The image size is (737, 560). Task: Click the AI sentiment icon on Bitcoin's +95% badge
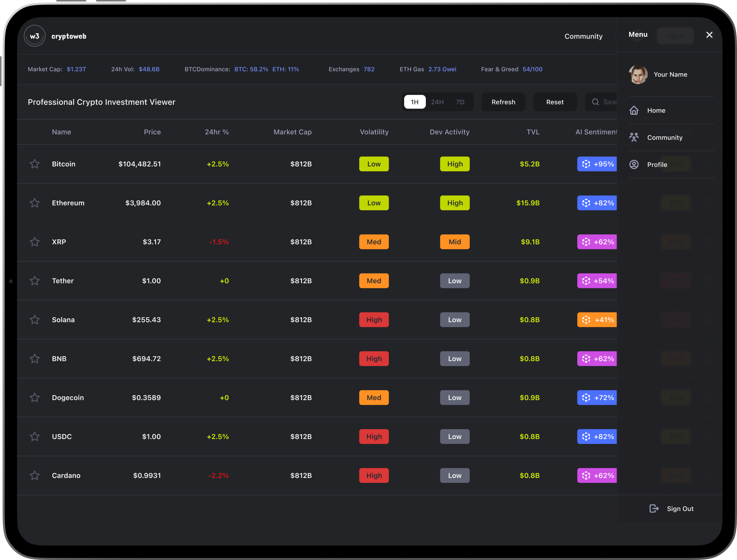586,164
